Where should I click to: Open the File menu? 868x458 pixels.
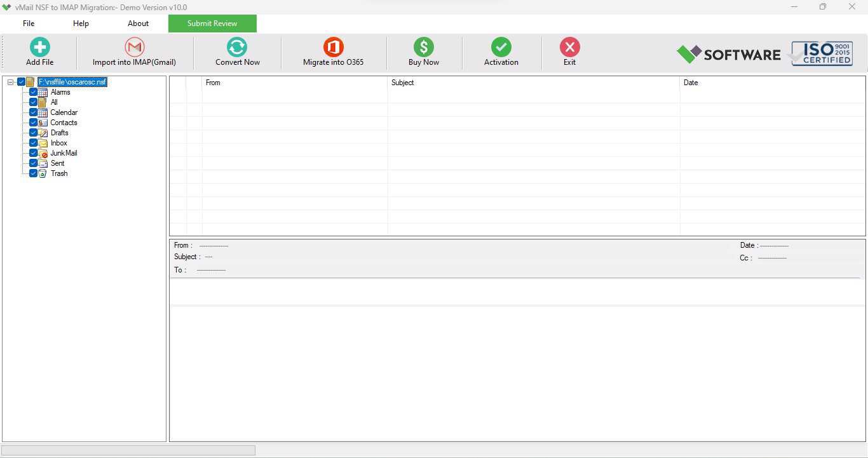[x=29, y=24]
